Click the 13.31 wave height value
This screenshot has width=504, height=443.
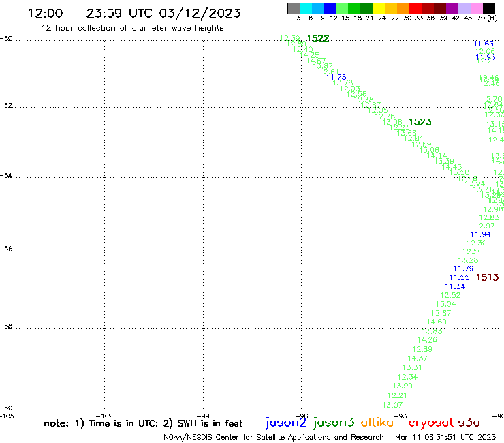point(412,367)
